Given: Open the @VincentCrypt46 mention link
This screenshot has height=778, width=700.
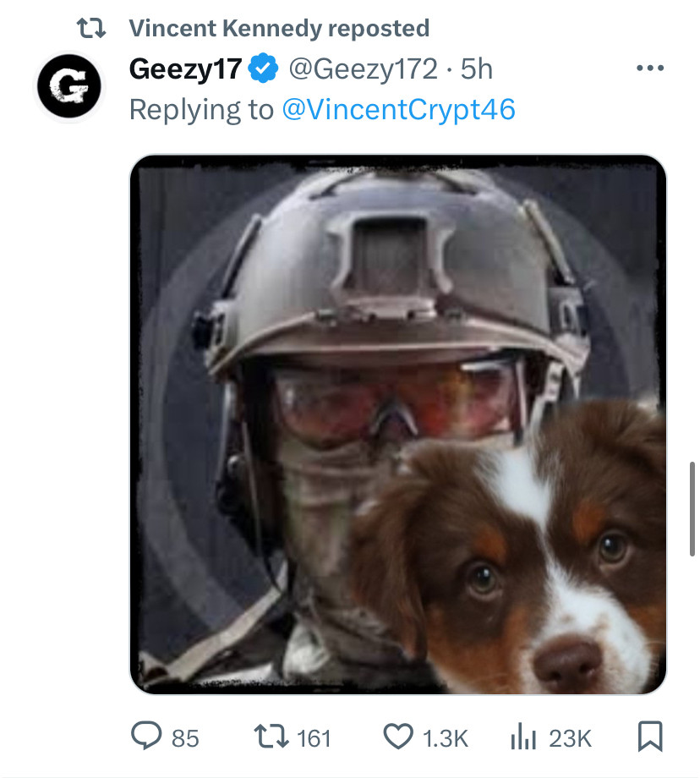Looking at the screenshot, I should point(397,109).
